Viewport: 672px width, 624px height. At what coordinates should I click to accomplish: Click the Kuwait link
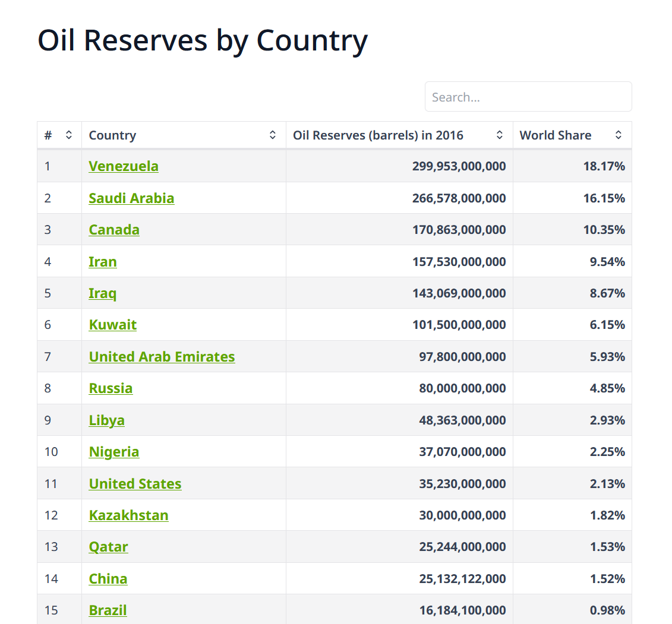pyautogui.click(x=113, y=325)
